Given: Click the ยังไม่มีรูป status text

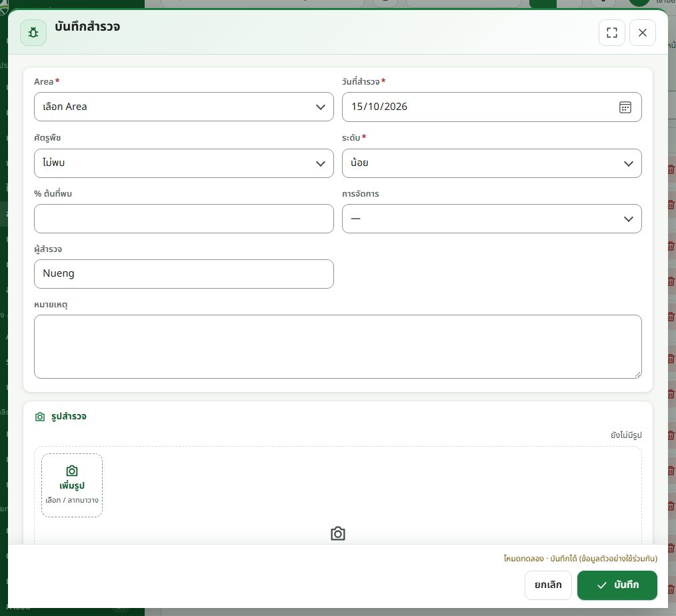Looking at the screenshot, I should click(626, 435).
